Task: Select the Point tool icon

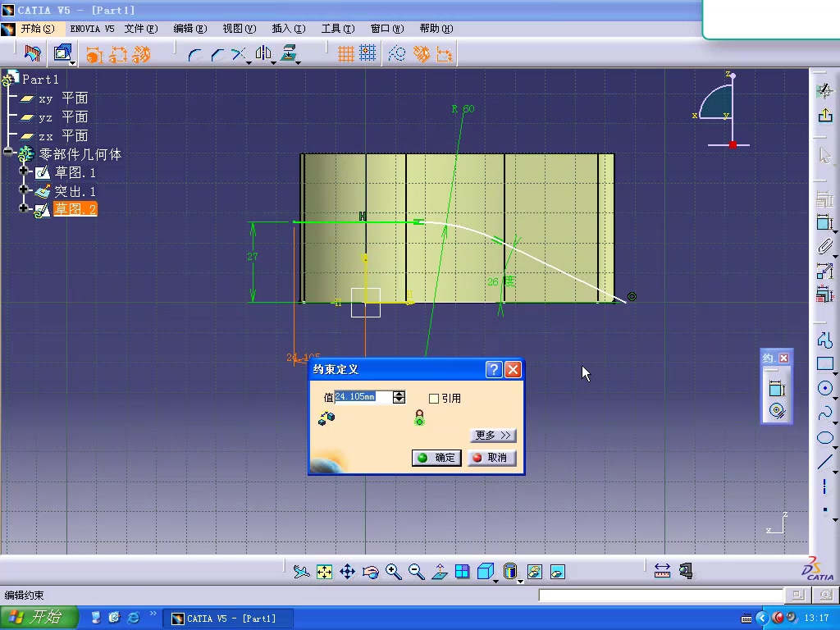Action: (825, 509)
